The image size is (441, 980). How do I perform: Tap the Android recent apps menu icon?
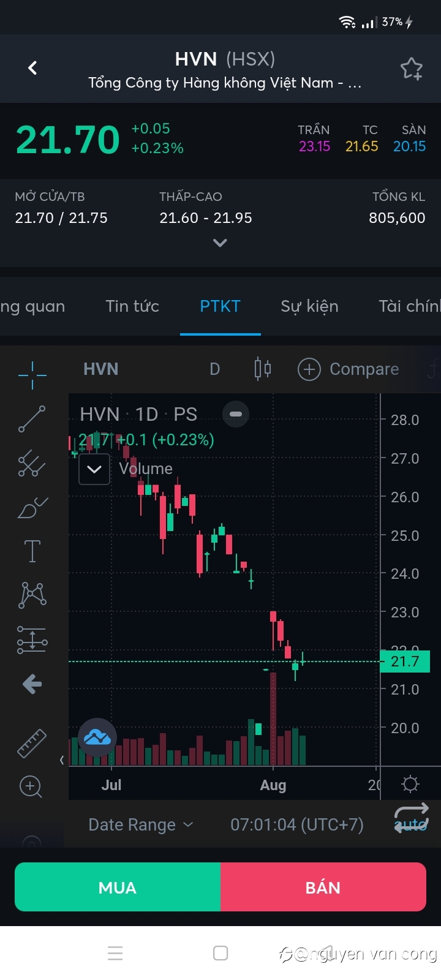coord(115,953)
